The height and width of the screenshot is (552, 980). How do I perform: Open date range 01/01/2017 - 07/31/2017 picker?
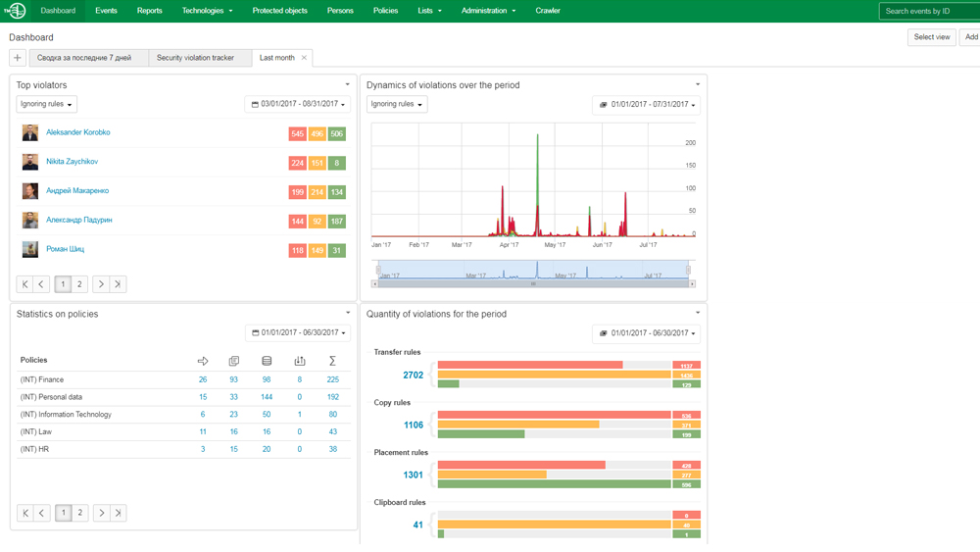(x=646, y=104)
